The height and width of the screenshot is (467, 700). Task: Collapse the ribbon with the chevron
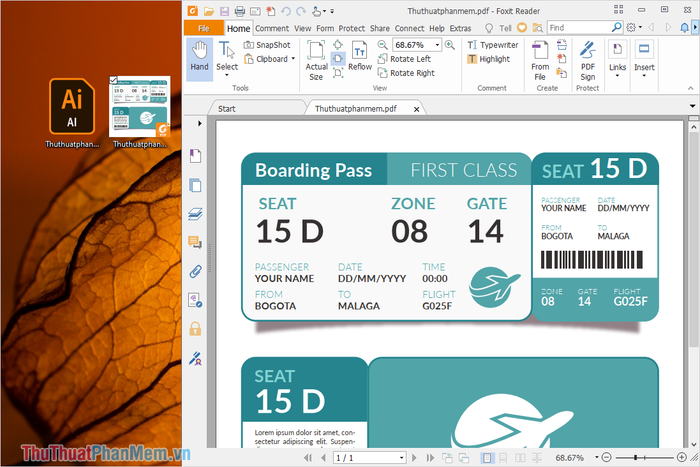point(691,88)
